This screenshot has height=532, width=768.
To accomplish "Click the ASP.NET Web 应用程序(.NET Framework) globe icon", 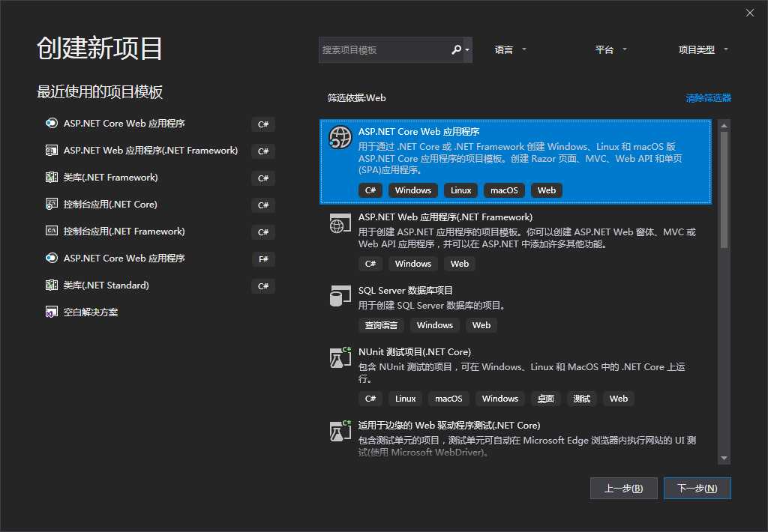I will point(340,223).
